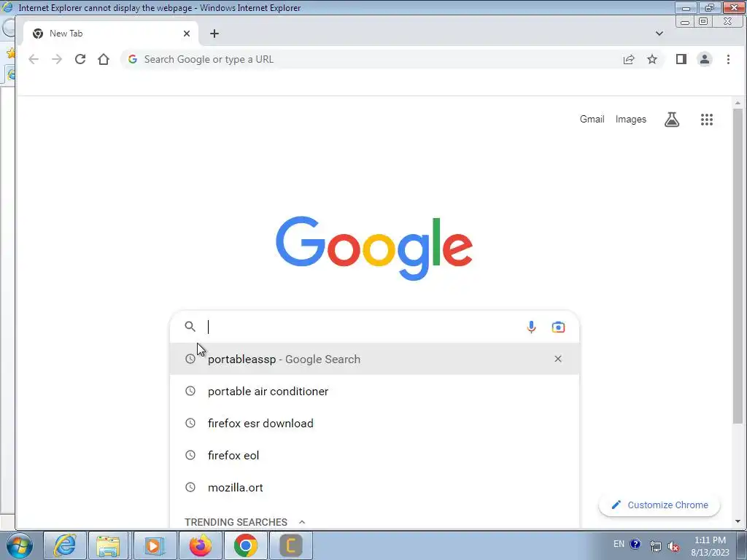Click the page vertical scrollbar thumb
This screenshot has width=747, height=560.
tap(738, 265)
